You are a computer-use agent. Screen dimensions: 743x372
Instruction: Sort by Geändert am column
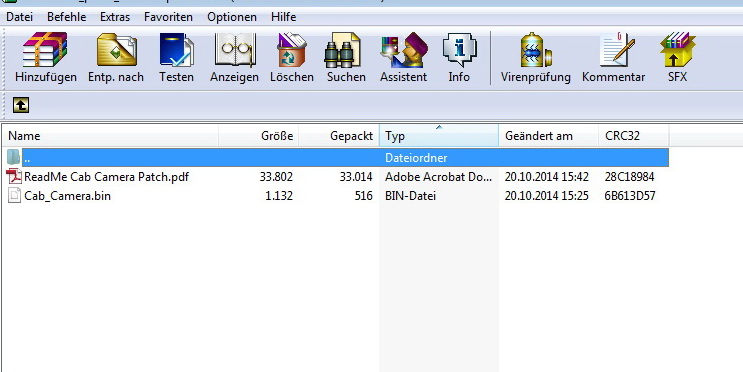(549, 136)
